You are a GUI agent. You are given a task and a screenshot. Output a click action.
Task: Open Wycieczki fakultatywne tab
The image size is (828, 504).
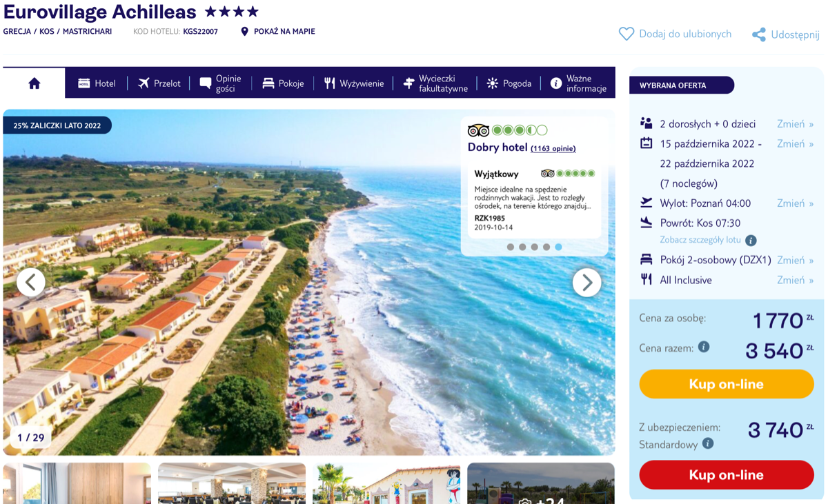pyautogui.click(x=435, y=83)
